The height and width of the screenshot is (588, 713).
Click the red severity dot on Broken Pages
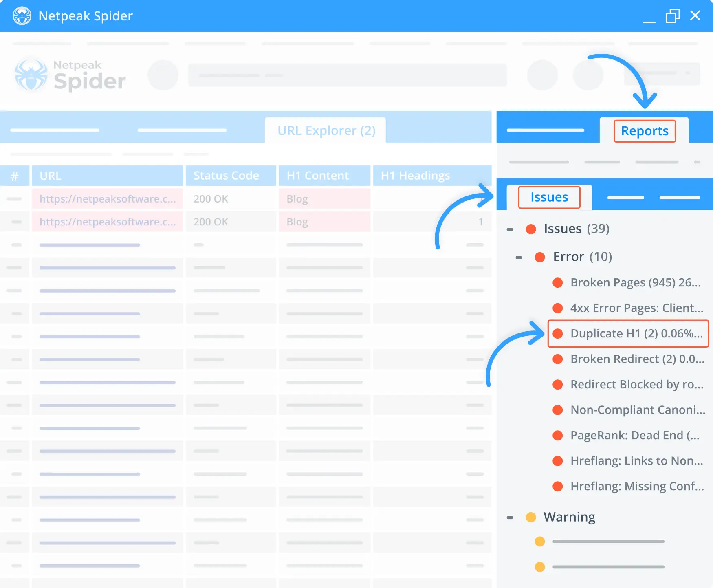click(557, 282)
